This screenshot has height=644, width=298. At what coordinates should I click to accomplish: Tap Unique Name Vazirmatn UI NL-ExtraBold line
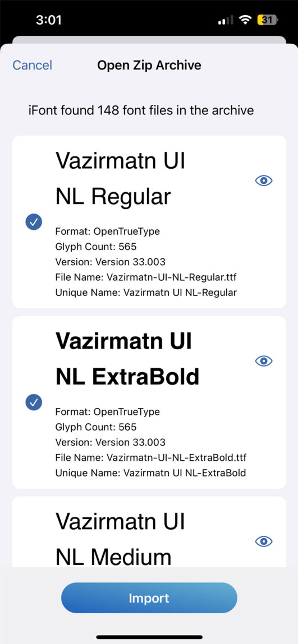point(151,473)
